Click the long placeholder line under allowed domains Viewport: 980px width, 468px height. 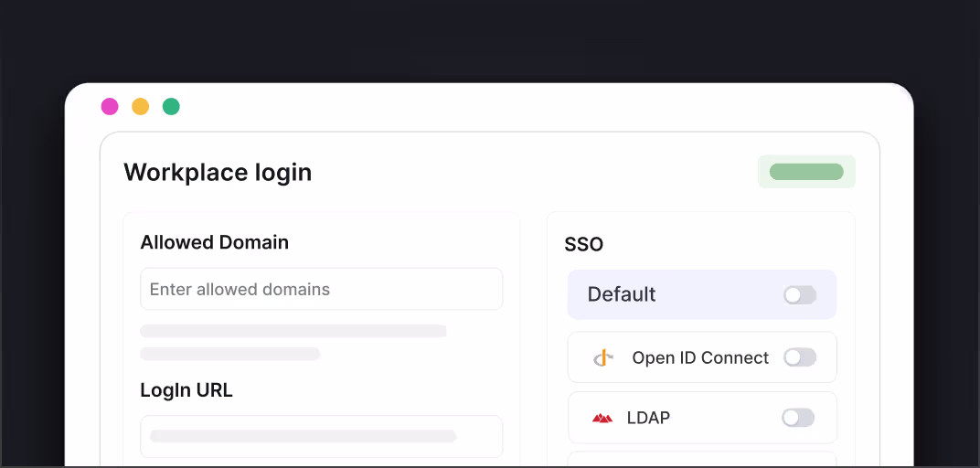pyautogui.click(x=293, y=331)
